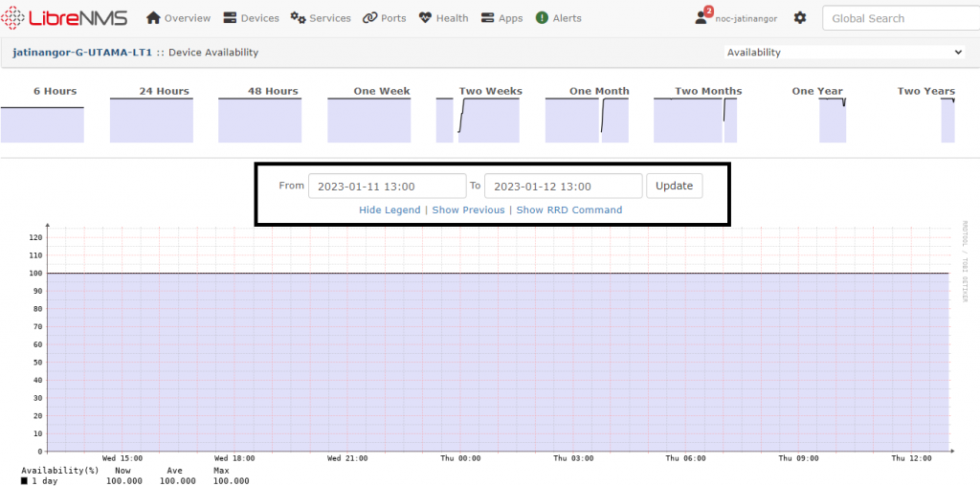Image resolution: width=980 pixels, height=486 pixels.
Task: Open the Devices server icon menu
Action: (251, 18)
